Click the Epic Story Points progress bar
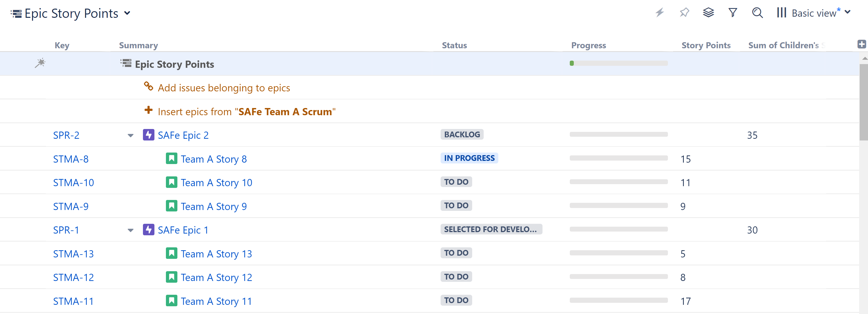The width and height of the screenshot is (868, 314). pos(618,63)
